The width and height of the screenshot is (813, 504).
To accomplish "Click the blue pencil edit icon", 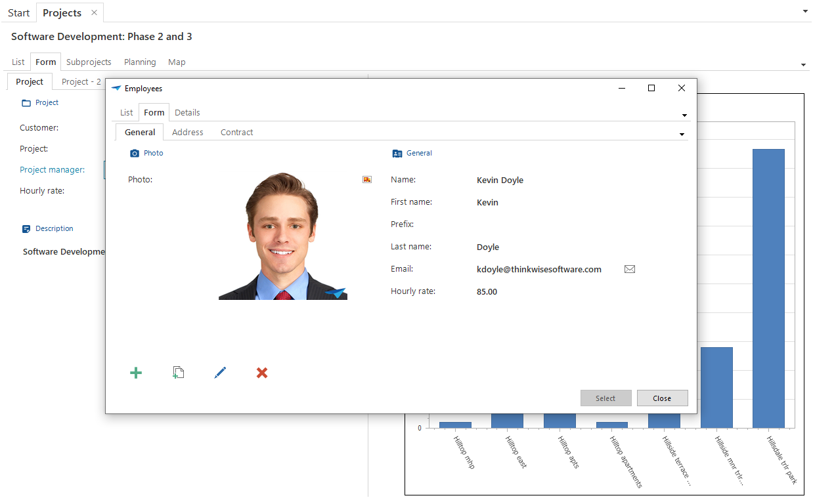I will pos(220,373).
